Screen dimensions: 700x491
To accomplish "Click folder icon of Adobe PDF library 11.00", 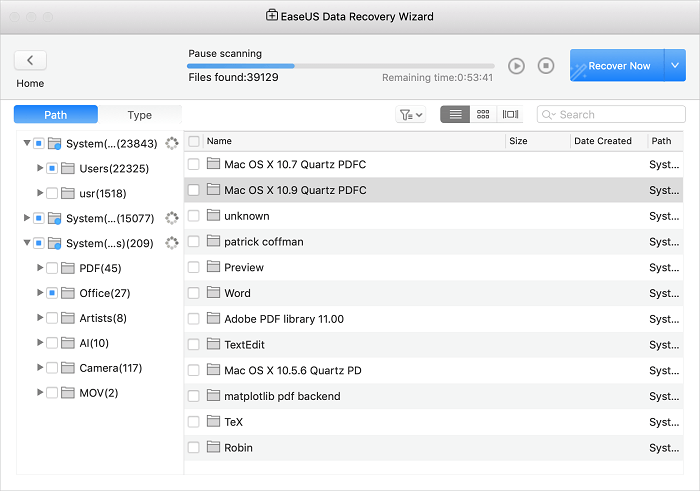I will coord(213,318).
